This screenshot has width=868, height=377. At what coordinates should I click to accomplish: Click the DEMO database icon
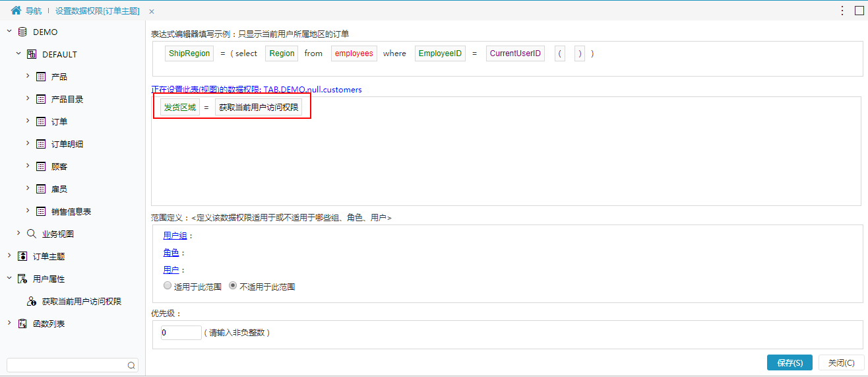pos(22,32)
